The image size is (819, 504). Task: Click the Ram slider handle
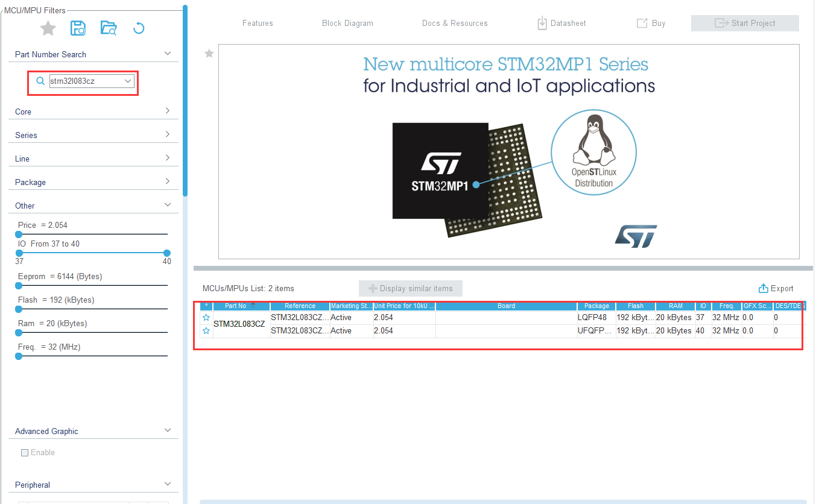[x=19, y=333]
